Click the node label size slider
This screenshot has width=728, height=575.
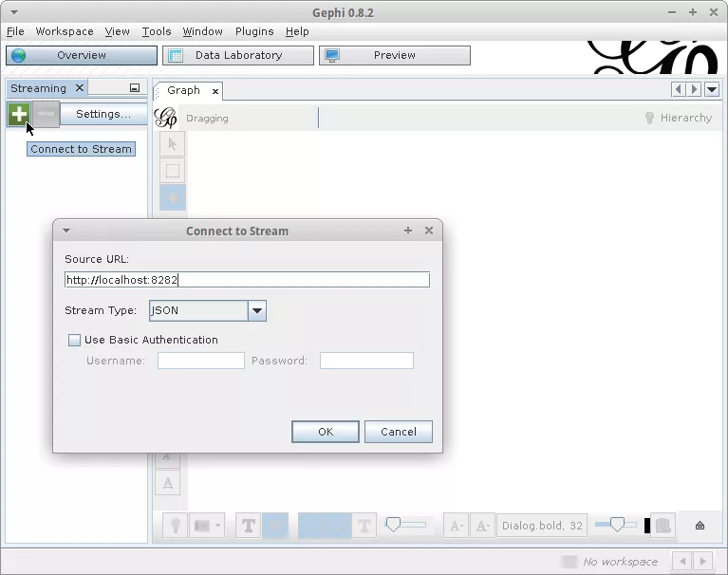[616, 525]
